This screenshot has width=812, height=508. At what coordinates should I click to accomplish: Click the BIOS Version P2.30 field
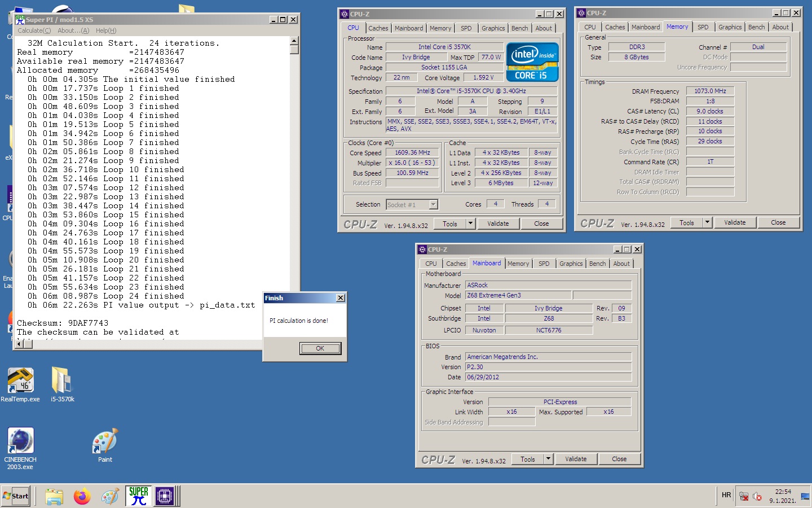548,367
